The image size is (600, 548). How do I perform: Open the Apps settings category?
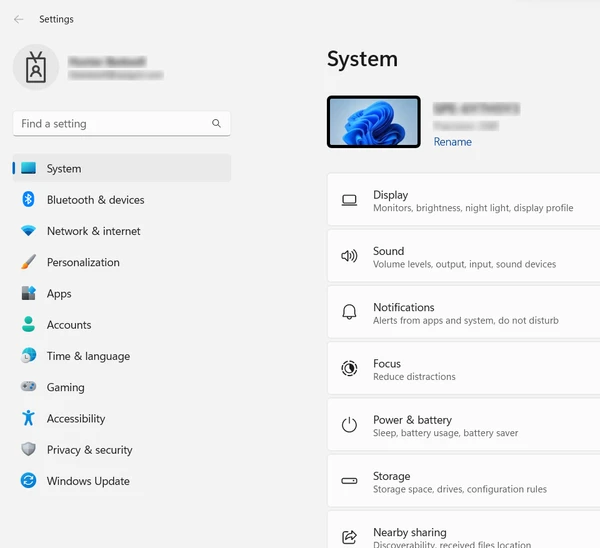pyautogui.click(x=59, y=294)
